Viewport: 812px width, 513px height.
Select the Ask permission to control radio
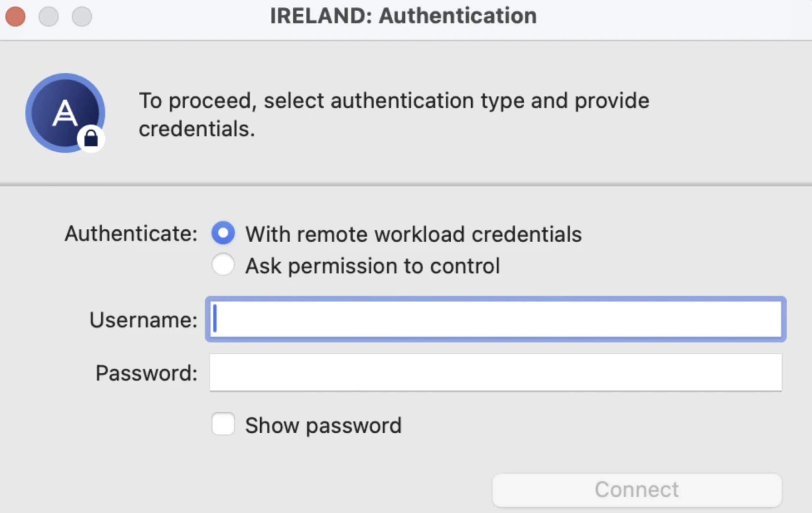pyautogui.click(x=223, y=264)
